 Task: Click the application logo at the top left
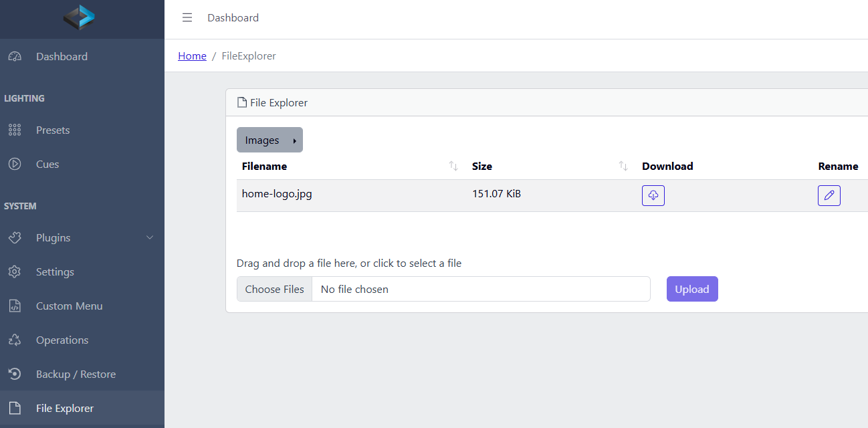click(x=80, y=18)
